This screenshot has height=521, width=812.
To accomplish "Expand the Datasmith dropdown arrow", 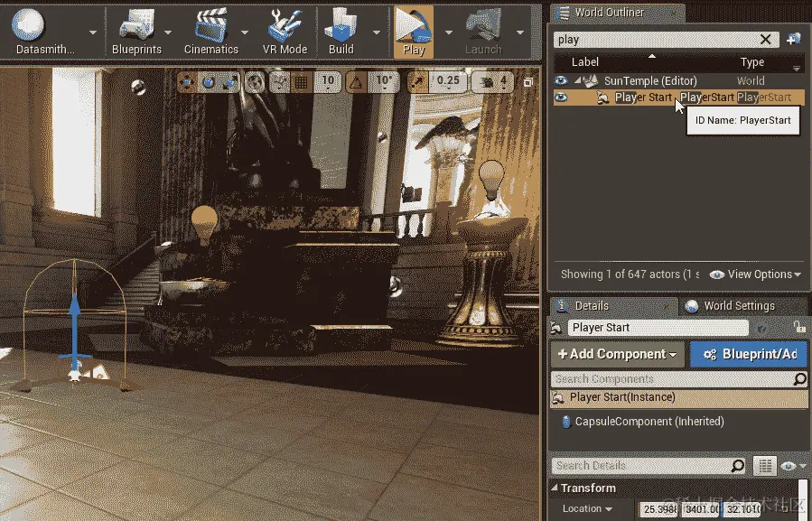I will (93, 33).
